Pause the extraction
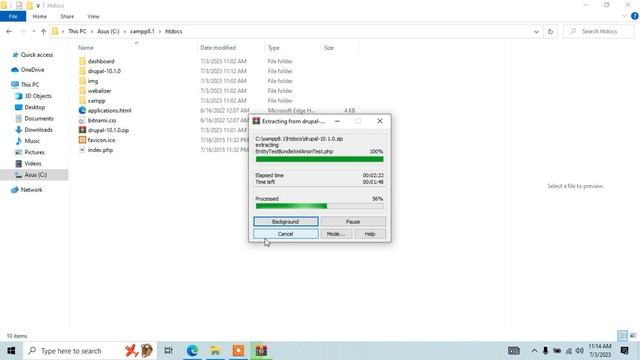Viewport: 640px width, 360px height. [353, 222]
